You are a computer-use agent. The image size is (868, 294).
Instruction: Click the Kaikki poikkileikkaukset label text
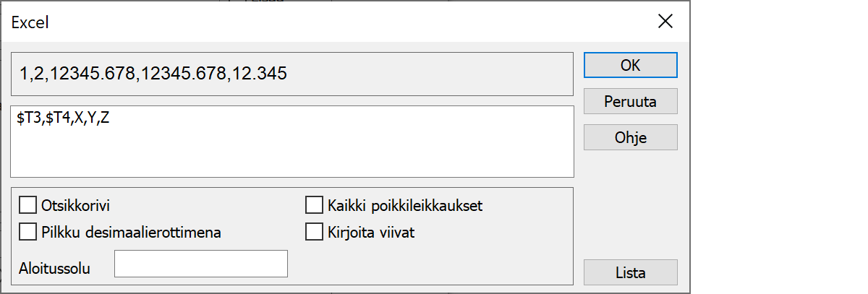click(x=405, y=206)
